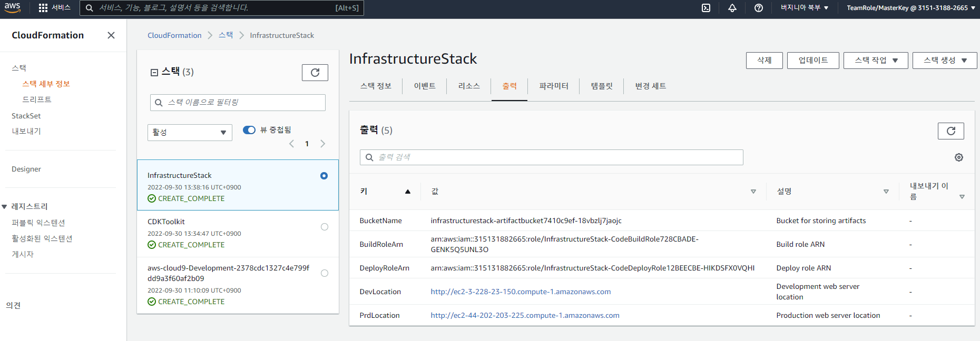Select the CDKToolkit stack radio button
Screen dimensions: 980x341
[325, 227]
